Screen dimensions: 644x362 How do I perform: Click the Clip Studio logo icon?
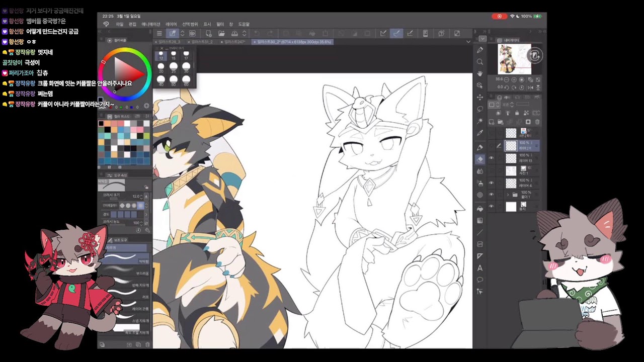(x=106, y=24)
